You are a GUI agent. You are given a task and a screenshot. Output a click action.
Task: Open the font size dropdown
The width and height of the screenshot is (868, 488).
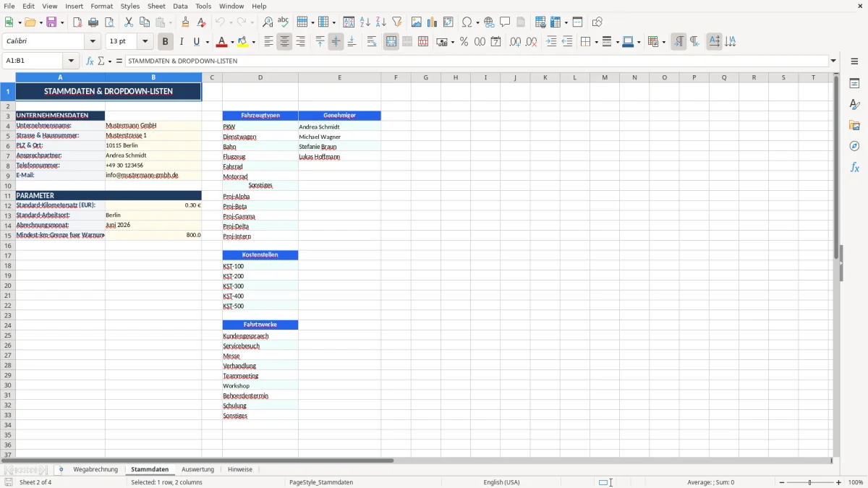(x=145, y=42)
